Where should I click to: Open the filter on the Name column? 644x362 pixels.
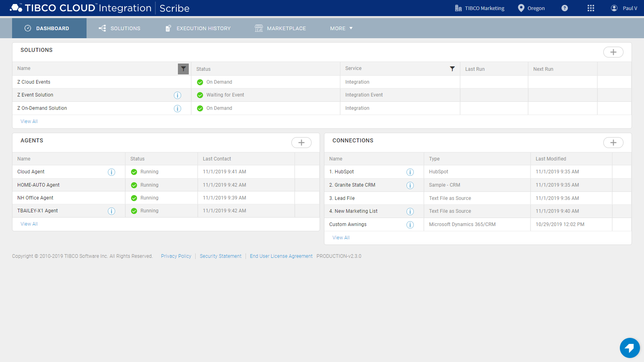[184, 69]
